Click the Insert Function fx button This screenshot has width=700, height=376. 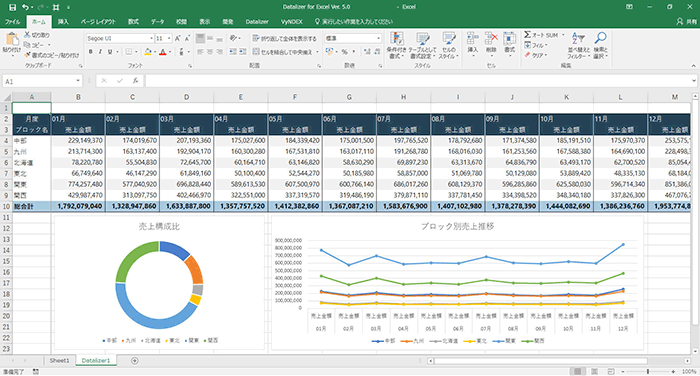(135, 81)
